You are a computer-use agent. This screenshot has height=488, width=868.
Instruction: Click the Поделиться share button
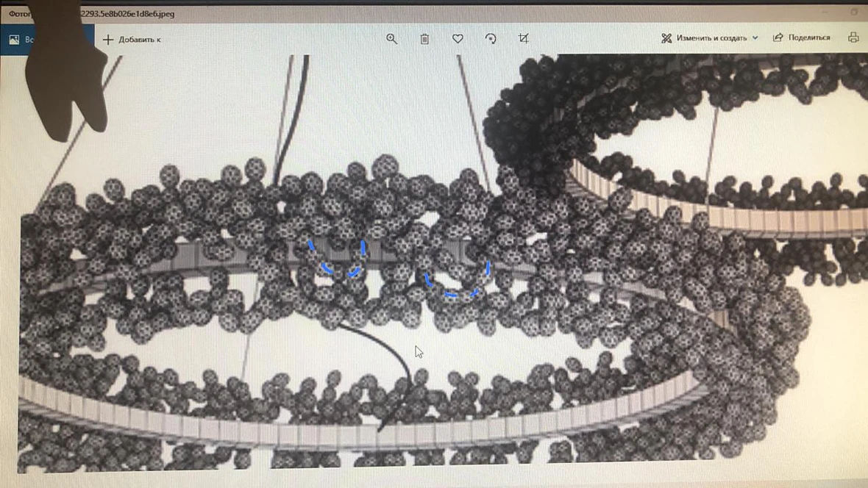[802, 37]
